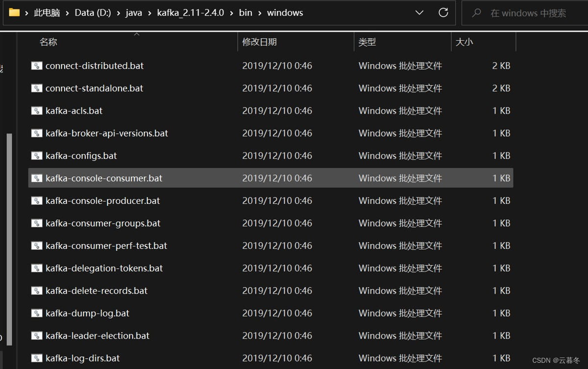Navigate to Data (D:) in breadcrumb
Image resolution: width=588 pixels, height=369 pixels.
pyautogui.click(x=93, y=13)
